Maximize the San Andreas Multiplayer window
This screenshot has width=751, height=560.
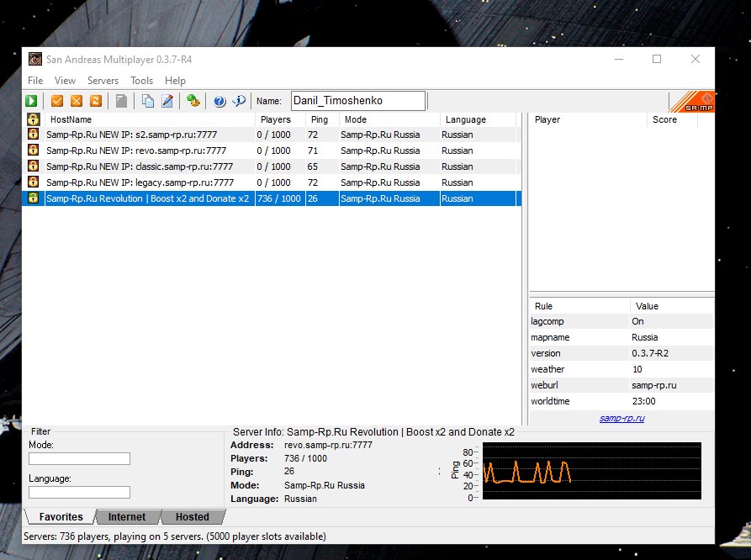tap(657, 59)
